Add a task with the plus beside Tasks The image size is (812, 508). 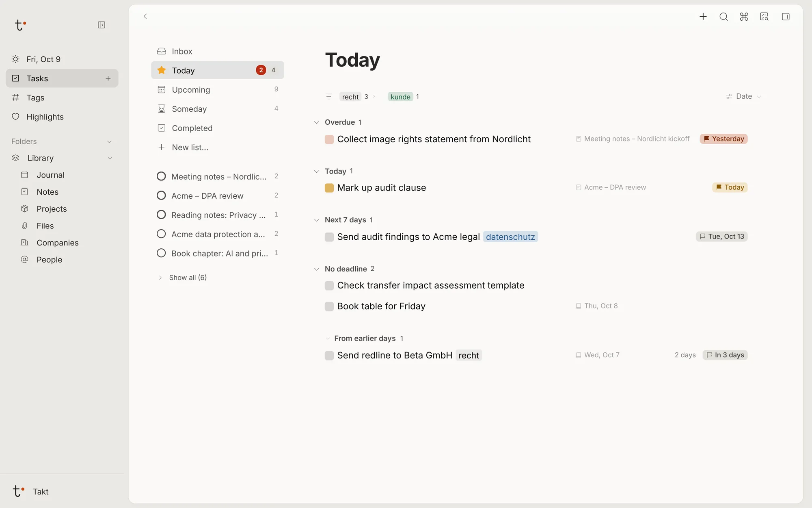click(108, 78)
